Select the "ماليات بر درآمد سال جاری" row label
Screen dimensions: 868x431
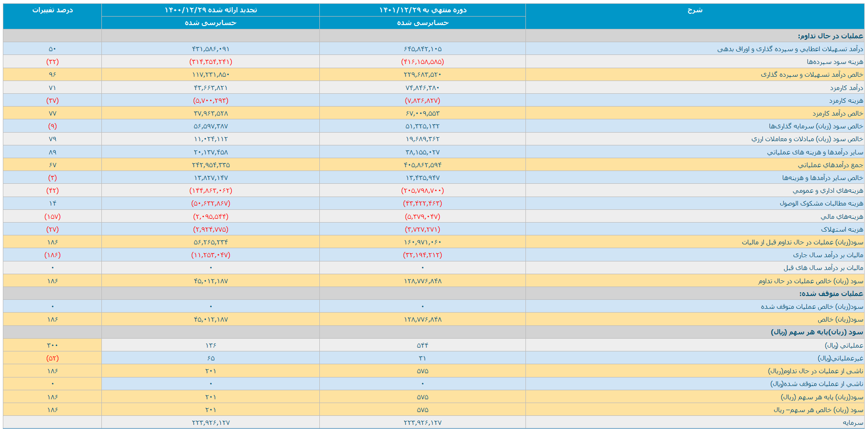tap(828, 255)
